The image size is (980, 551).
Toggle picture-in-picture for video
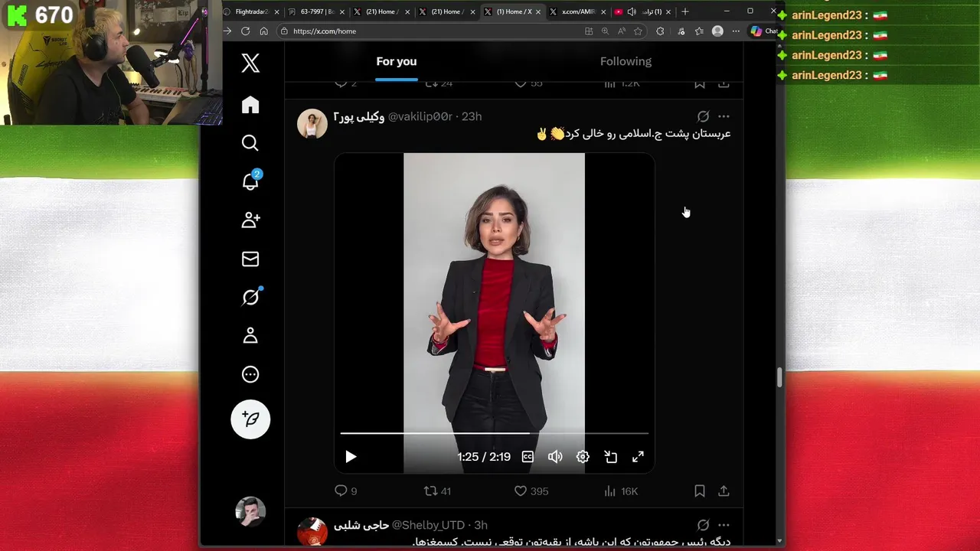click(x=610, y=457)
